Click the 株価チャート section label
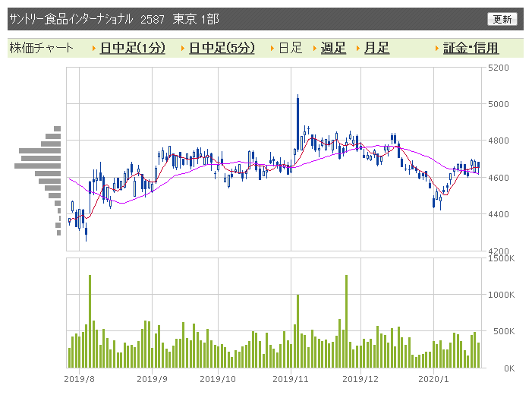Viewport: 532px width, 395px height. coord(41,48)
